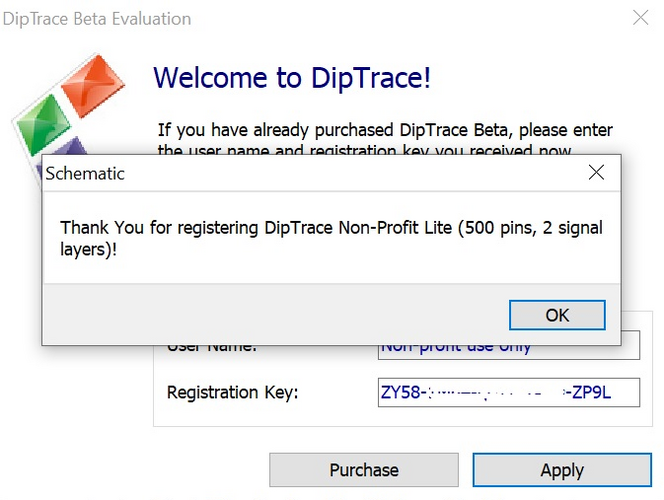Click the Purchase button
The height and width of the screenshot is (500, 664).
(364, 470)
